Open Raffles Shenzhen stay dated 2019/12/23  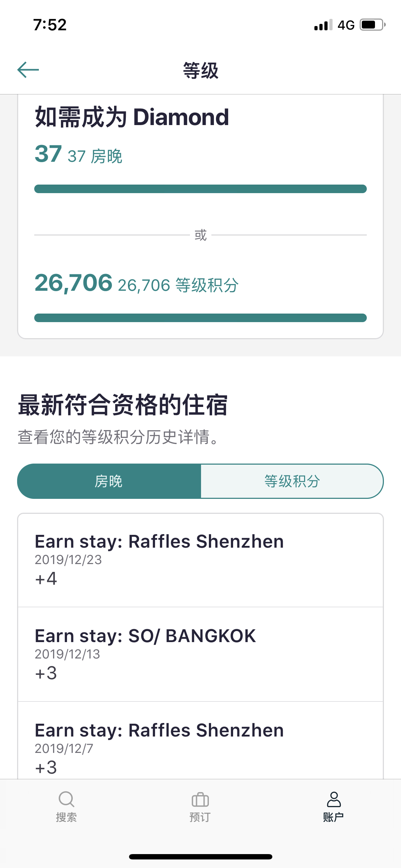tap(200, 560)
